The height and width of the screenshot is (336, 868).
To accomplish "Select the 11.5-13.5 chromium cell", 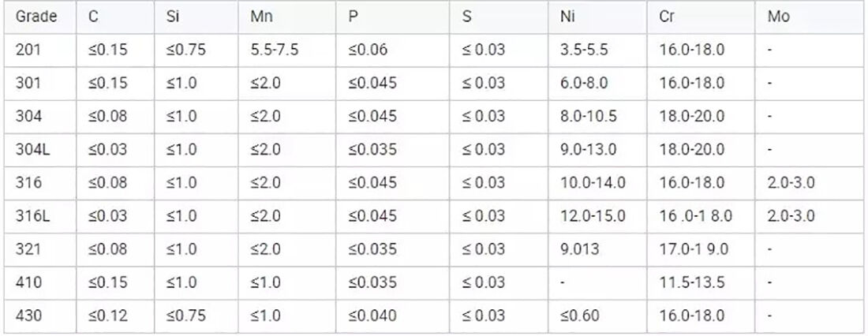I will click(691, 282).
